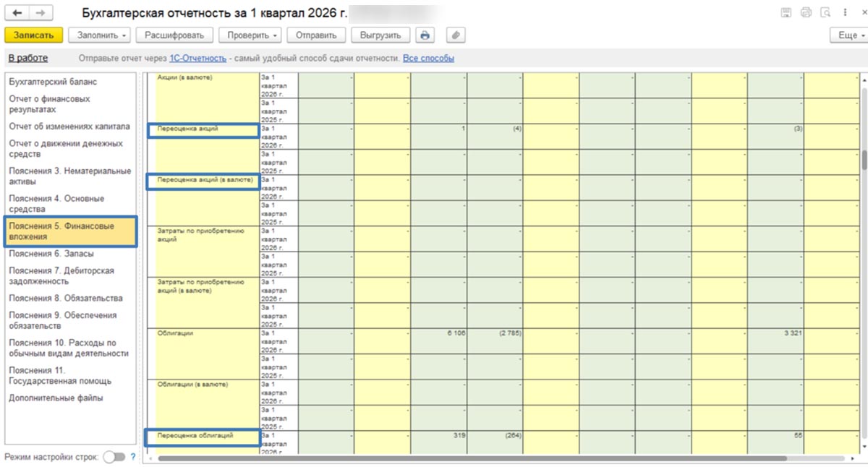Viewport: 868px width, 467px height.
Task: Click the Расшифровать button
Action: (174, 35)
